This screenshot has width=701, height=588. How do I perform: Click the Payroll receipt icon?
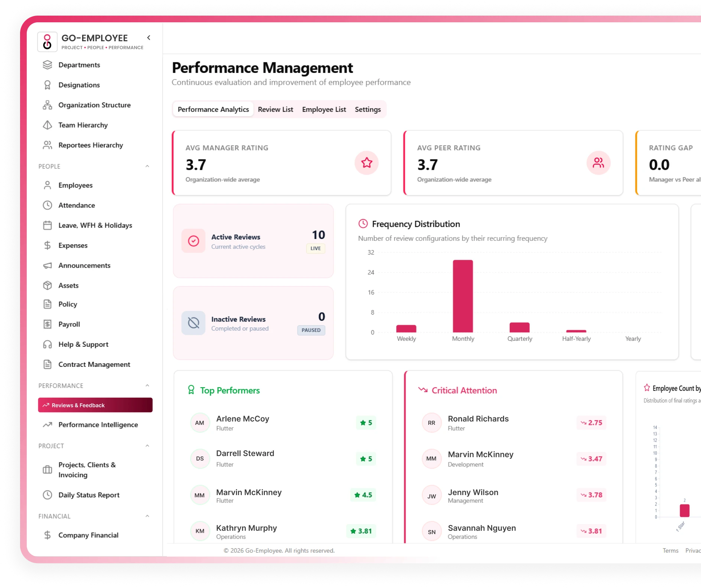point(47,324)
